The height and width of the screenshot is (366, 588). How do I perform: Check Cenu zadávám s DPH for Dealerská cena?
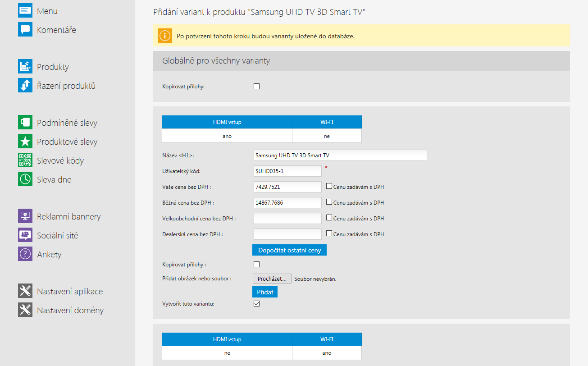329,233
